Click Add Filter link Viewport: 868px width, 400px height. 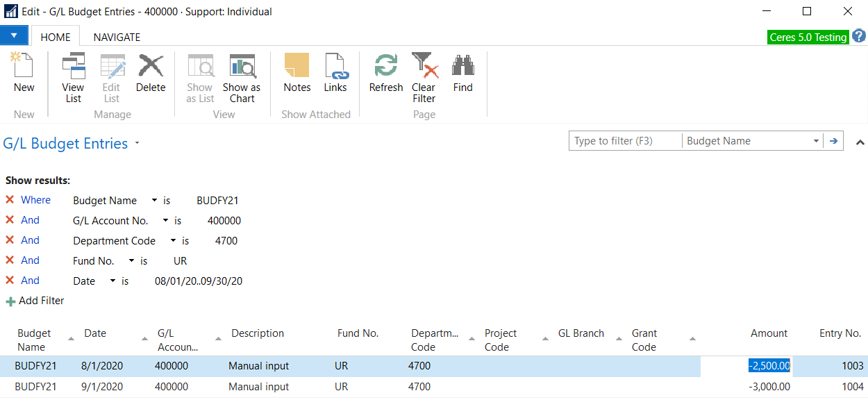point(41,301)
